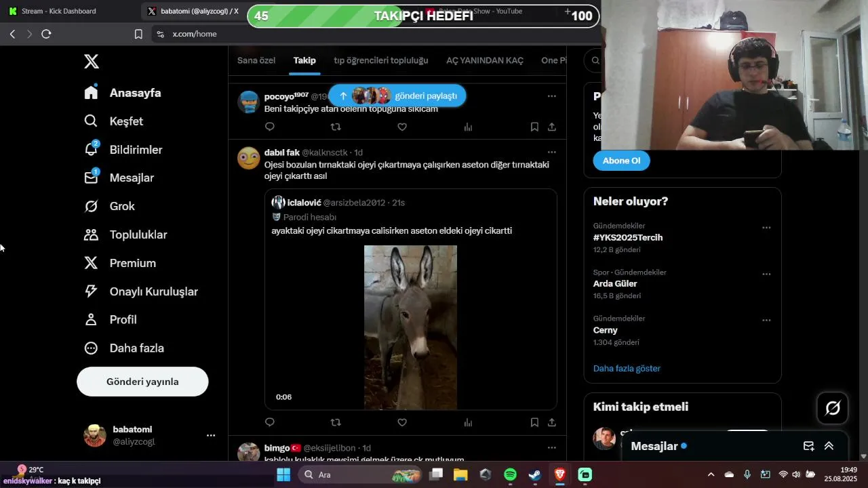
Task: Compose new message in Mesajlar drawer
Action: coord(808,446)
